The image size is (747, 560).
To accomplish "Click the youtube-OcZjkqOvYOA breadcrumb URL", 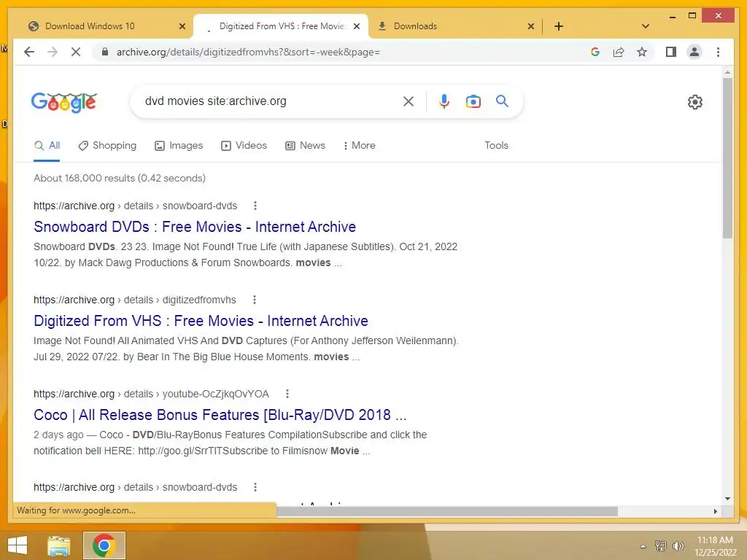I will click(151, 394).
